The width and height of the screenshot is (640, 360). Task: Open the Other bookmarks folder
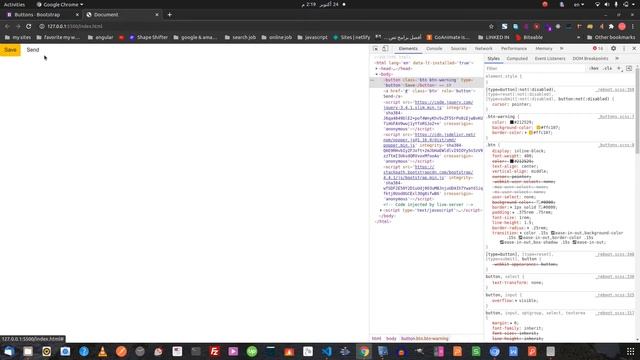point(611,37)
